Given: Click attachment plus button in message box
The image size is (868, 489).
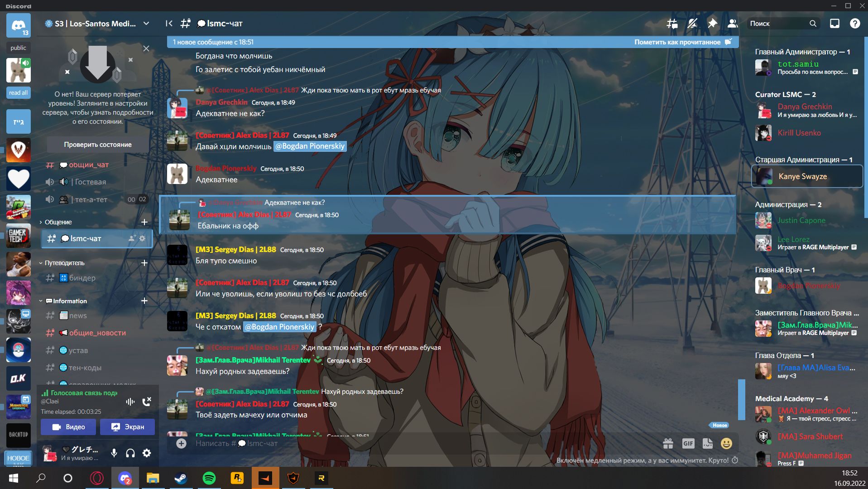Looking at the screenshot, I should tap(181, 443).
